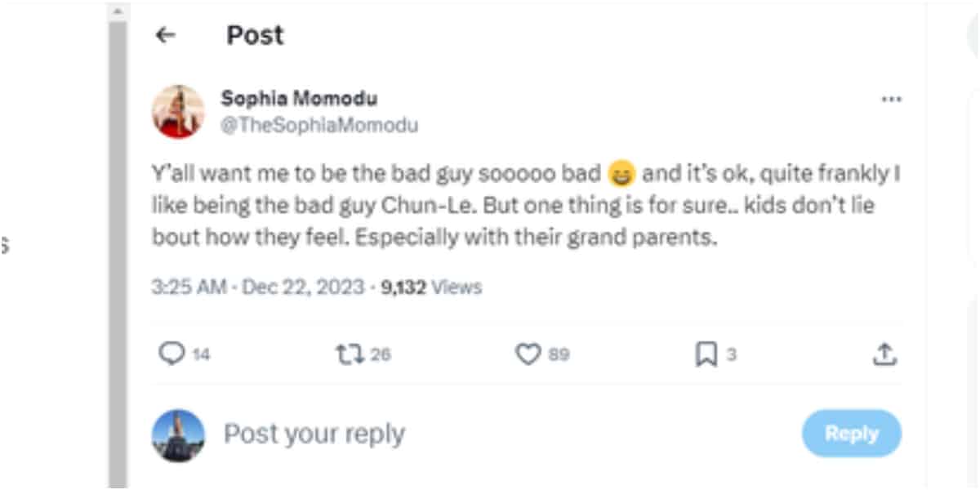The image size is (980, 490).
Task: Go back using the left arrow
Action: (x=166, y=35)
